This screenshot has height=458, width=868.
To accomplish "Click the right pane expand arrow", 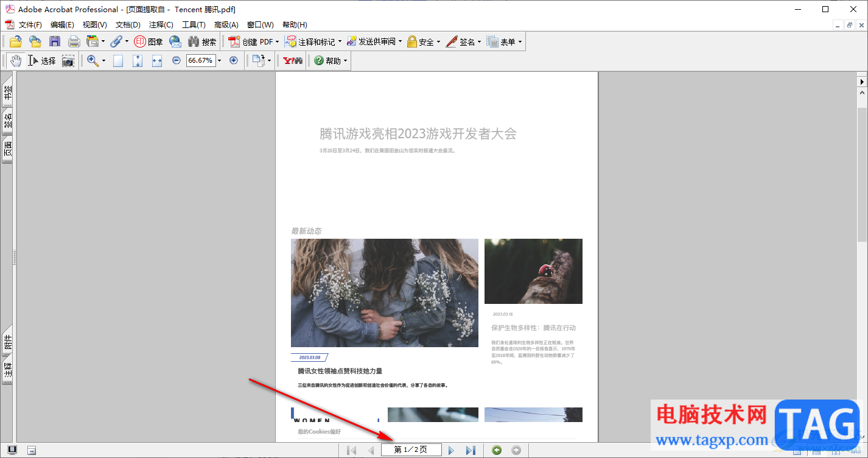I will tap(862, 81).
